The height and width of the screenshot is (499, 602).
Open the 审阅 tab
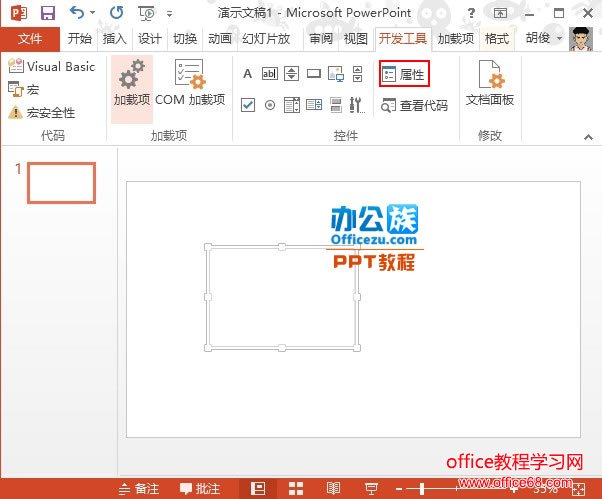[321, 38]
